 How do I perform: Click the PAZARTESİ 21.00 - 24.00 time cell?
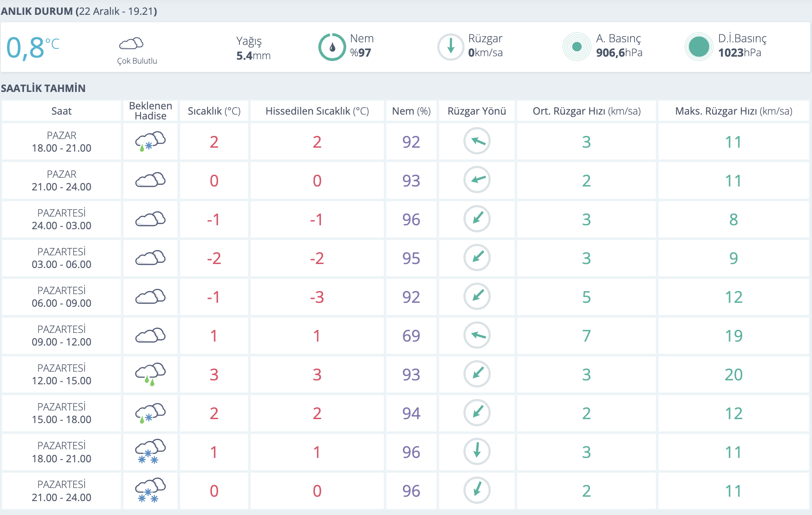[61, 491]
